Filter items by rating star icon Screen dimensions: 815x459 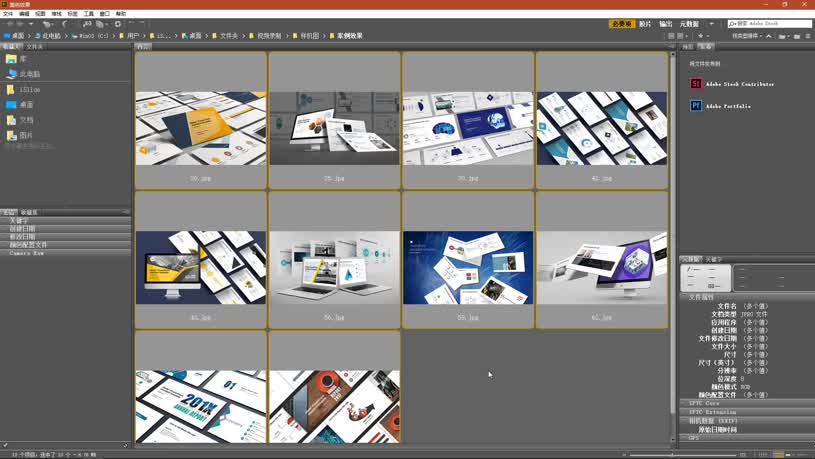(701, 36)
